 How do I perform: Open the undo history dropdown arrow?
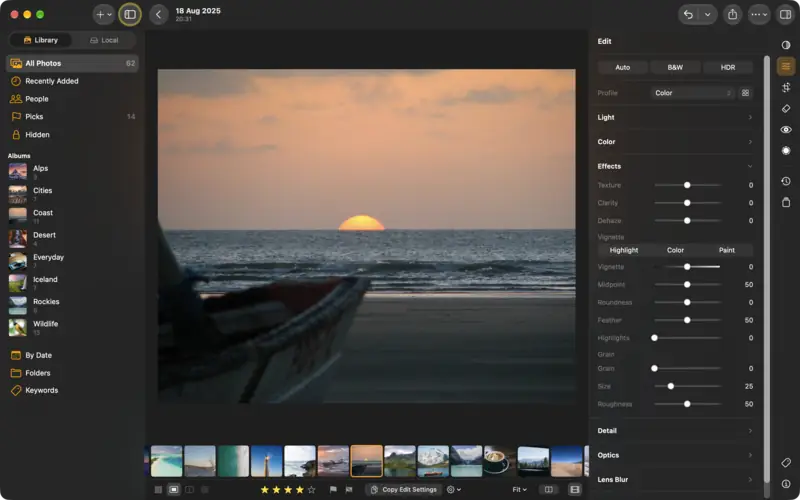pyautogui.click(x=708, y=14)
